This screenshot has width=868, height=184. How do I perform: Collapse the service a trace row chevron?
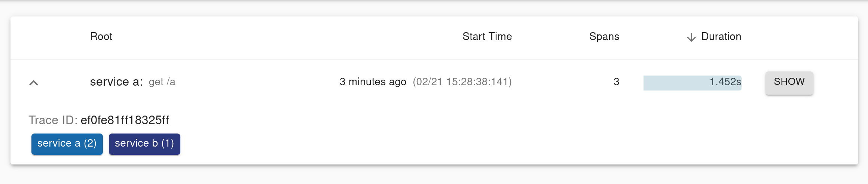(34, 83)
